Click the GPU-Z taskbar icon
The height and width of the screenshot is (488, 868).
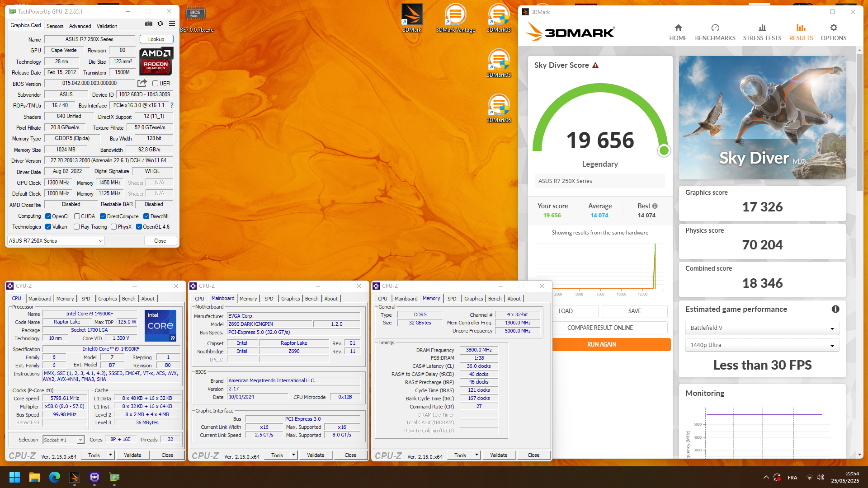114,477
